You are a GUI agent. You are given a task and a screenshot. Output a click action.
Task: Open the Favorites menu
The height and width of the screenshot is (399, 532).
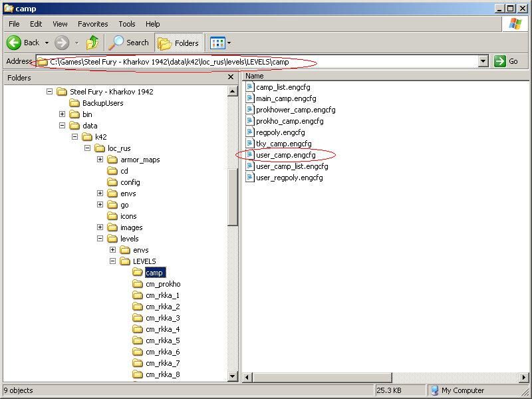tap(92, 24)
